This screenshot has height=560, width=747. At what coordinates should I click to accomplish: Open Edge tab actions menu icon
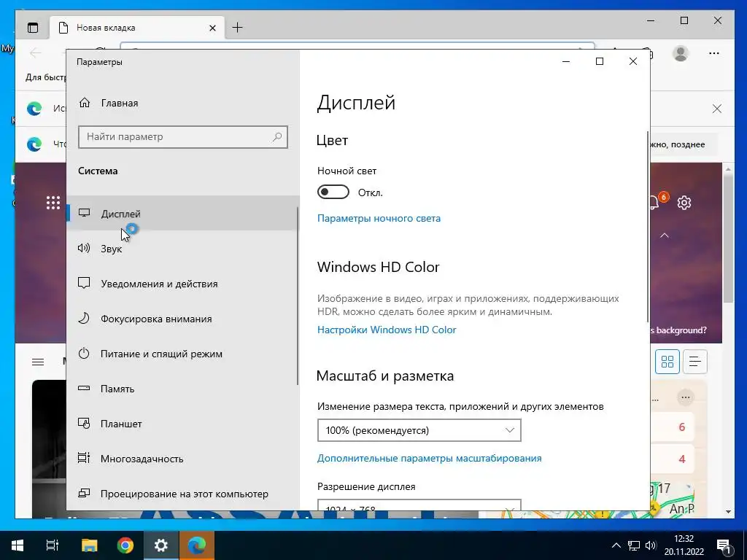[33, 28]
